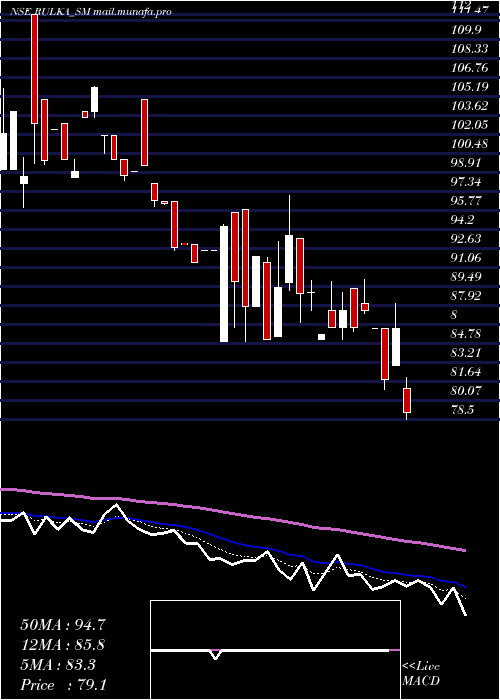Image resolution: width=500 pixels, height=700 pixels.
Task: Click the NSE RULKA_SM chart title
Action: click(91, 12)
